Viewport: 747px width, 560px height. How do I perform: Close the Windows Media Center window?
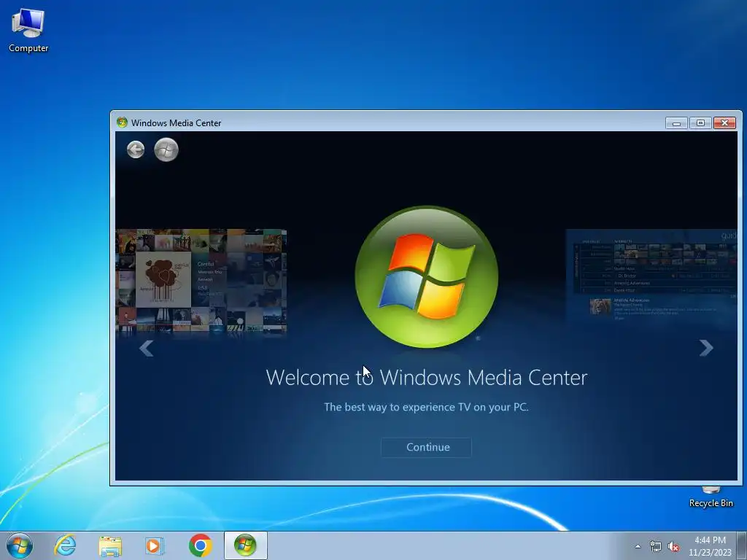(x=724, y=122)
